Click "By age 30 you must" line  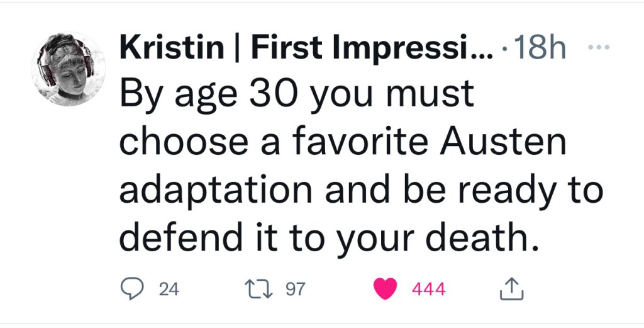click(x=295, y=95)
